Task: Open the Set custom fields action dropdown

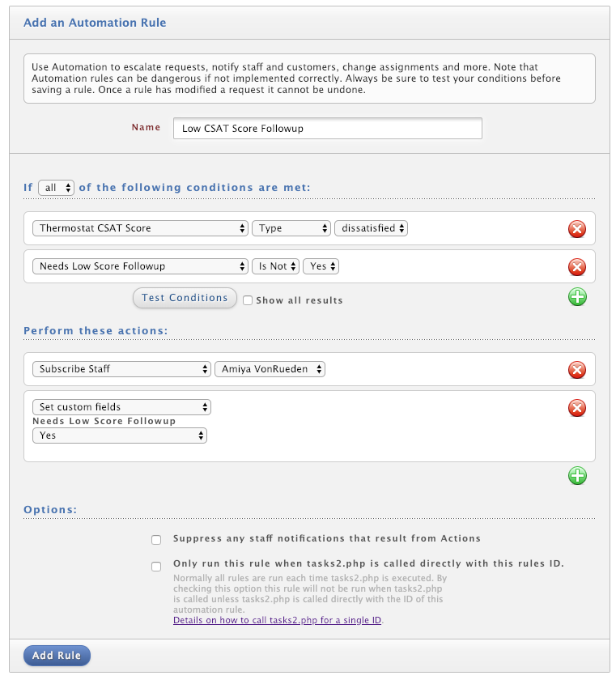Action: 121,407
